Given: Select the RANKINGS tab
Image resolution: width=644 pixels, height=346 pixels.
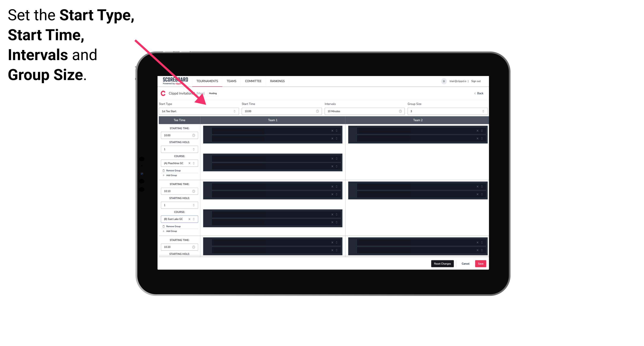Looking at the screenshot, I should click(277, 81).
